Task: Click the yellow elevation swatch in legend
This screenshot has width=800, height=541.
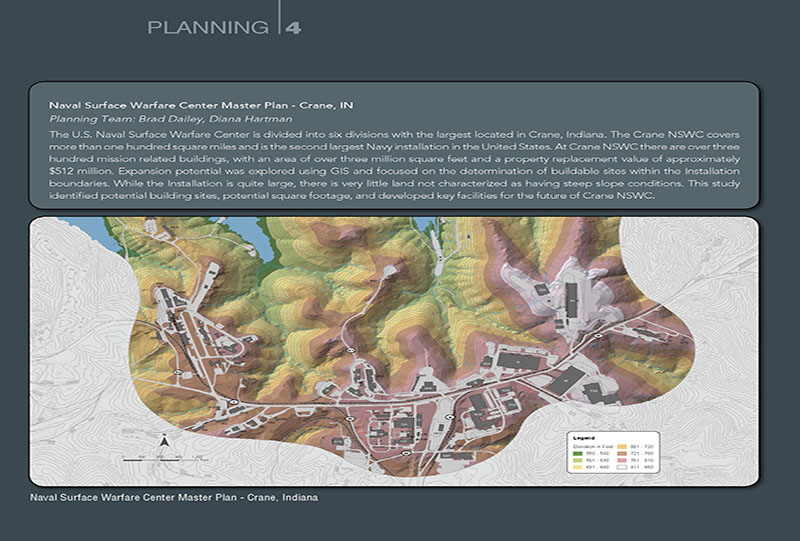Action: coord(578,467)
